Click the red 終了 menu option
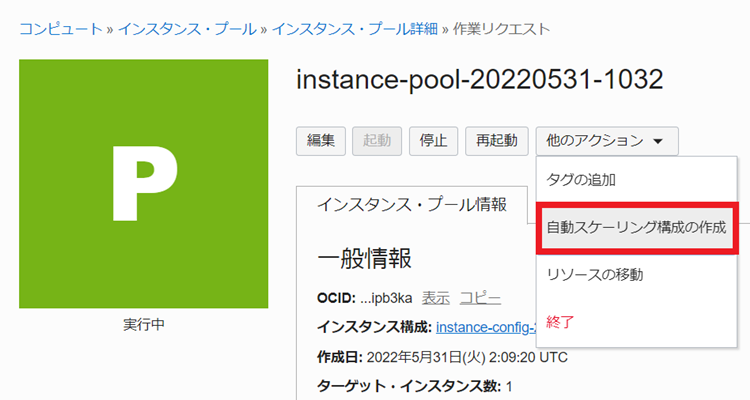This screenshot has height=400, width=750. [x=560, y=321]
